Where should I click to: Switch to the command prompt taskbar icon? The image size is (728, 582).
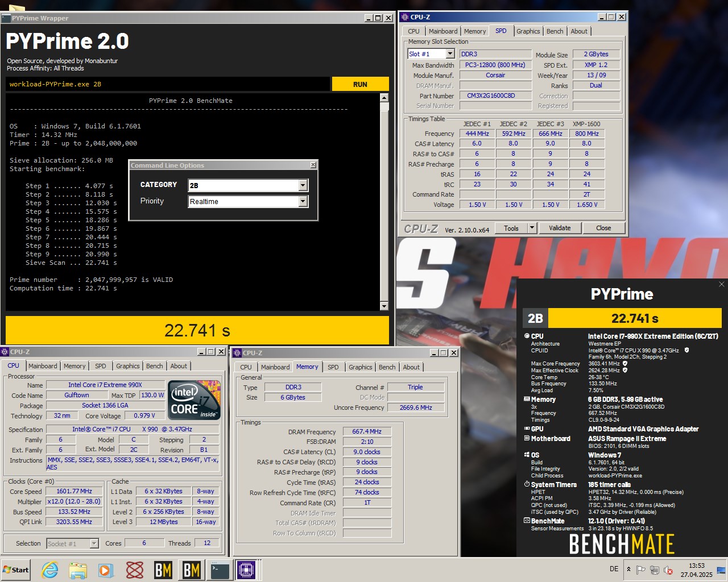pyautogui.click(x=220, y=569)
